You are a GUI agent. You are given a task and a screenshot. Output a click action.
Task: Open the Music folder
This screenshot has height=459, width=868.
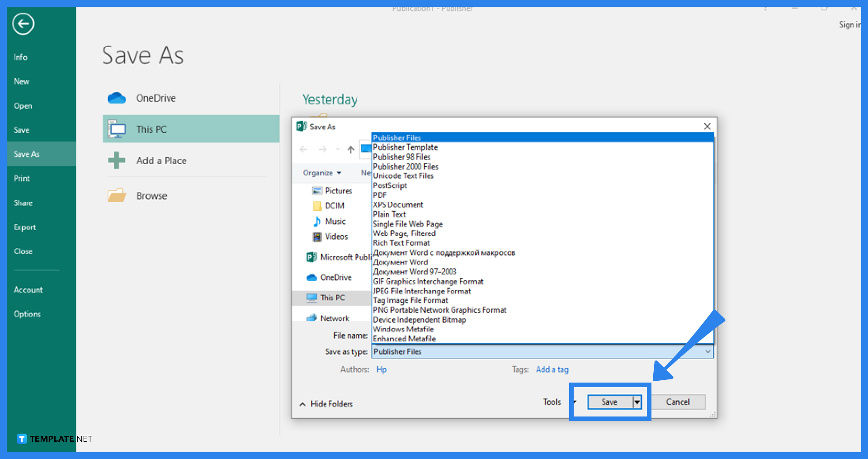click(335, 221)
